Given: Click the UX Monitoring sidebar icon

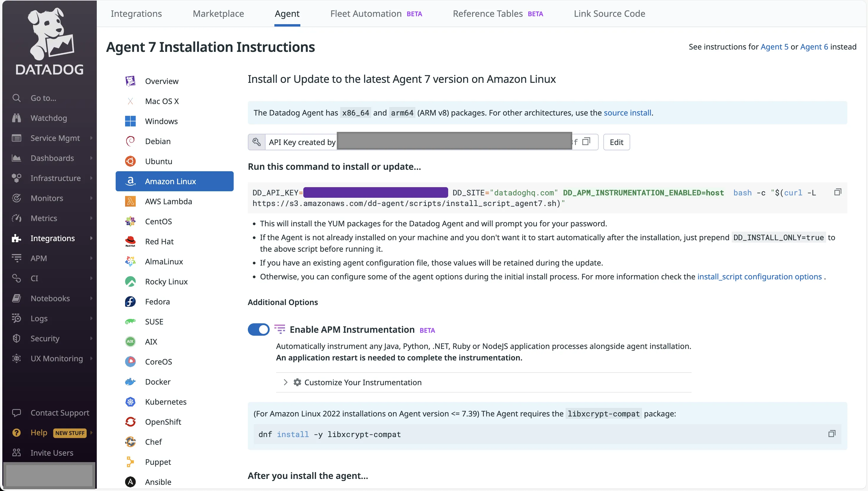Looking at the screenshot, I should (17, 358).
